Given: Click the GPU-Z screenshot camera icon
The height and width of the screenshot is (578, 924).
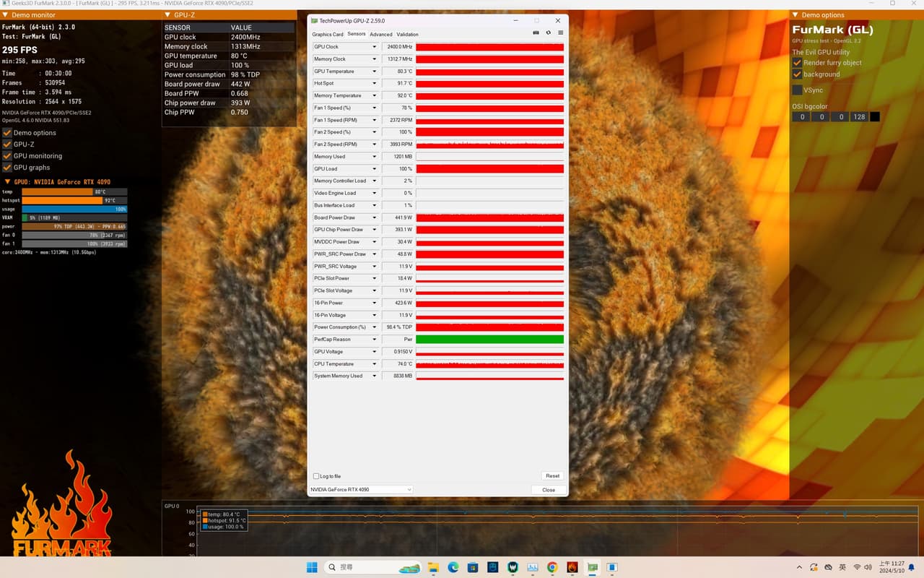Looking at the screenshot, I should (536, 33).
